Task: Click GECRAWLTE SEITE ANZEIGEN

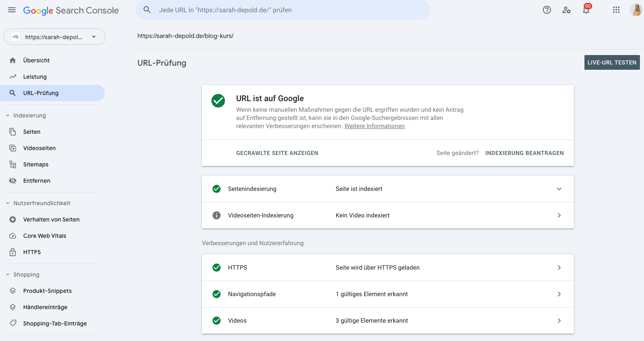Action: 277,153
